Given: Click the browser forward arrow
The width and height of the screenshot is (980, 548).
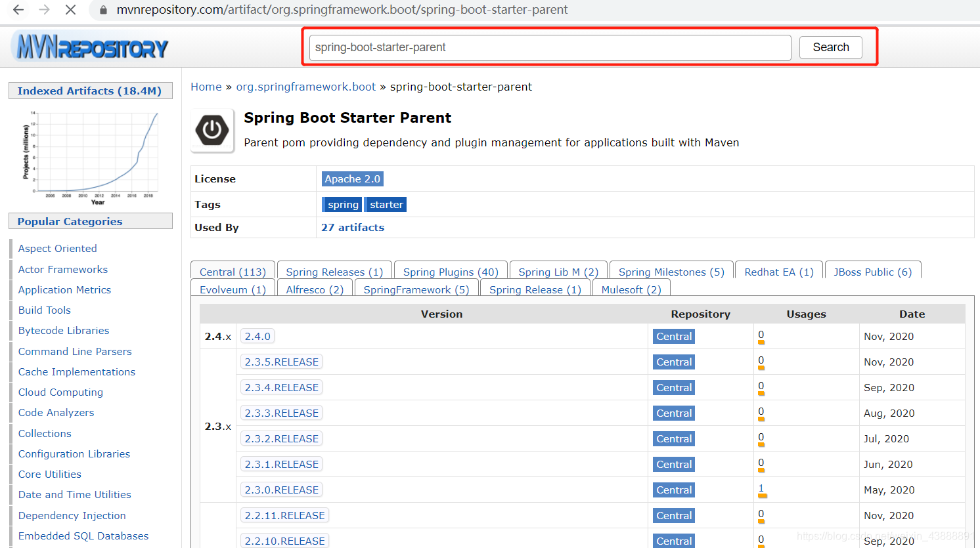Looking at the screenshot, I should [44, 10].
